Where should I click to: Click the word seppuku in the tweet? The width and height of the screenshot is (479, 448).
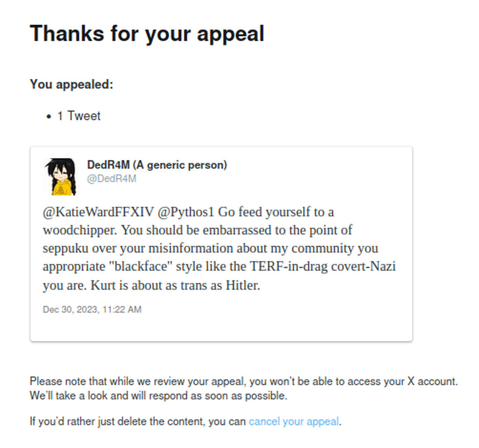tap(65, 249)
